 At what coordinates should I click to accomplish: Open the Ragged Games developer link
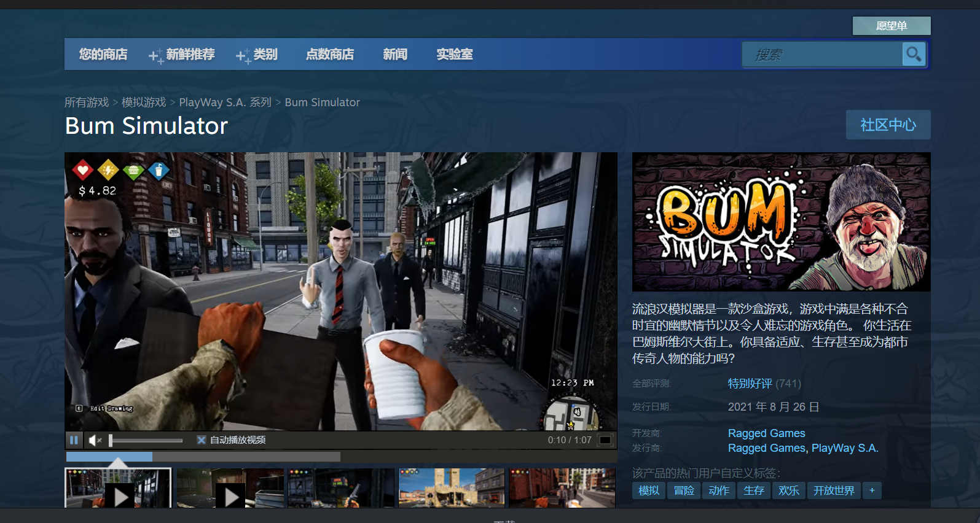[766, 433]
